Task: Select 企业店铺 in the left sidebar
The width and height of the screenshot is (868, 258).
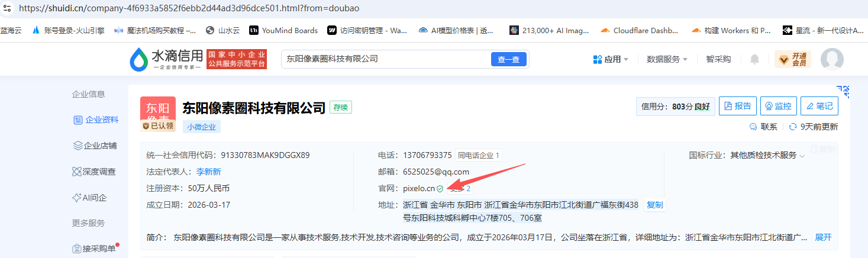Action: click(x=95, y=146)
